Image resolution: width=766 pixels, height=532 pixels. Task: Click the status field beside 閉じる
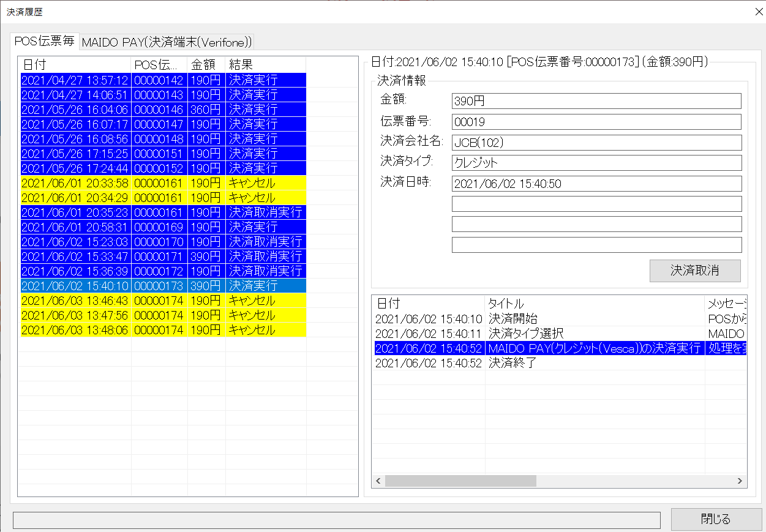337,520
